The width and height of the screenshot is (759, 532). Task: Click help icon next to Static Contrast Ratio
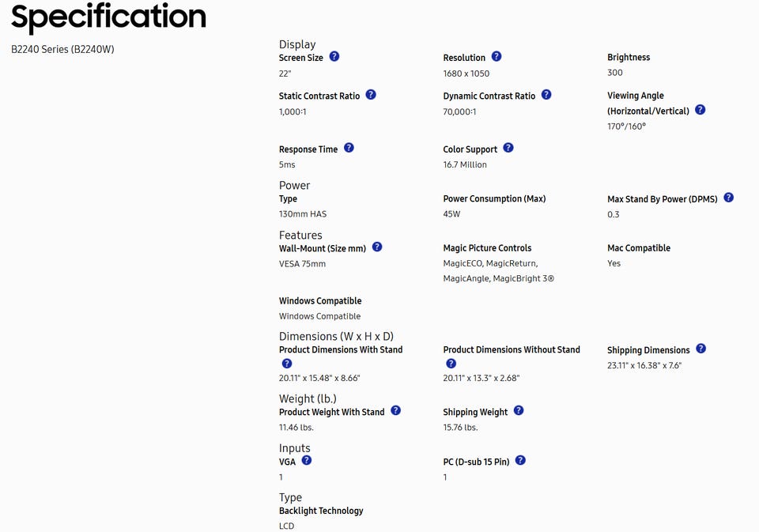pos(371,95)
